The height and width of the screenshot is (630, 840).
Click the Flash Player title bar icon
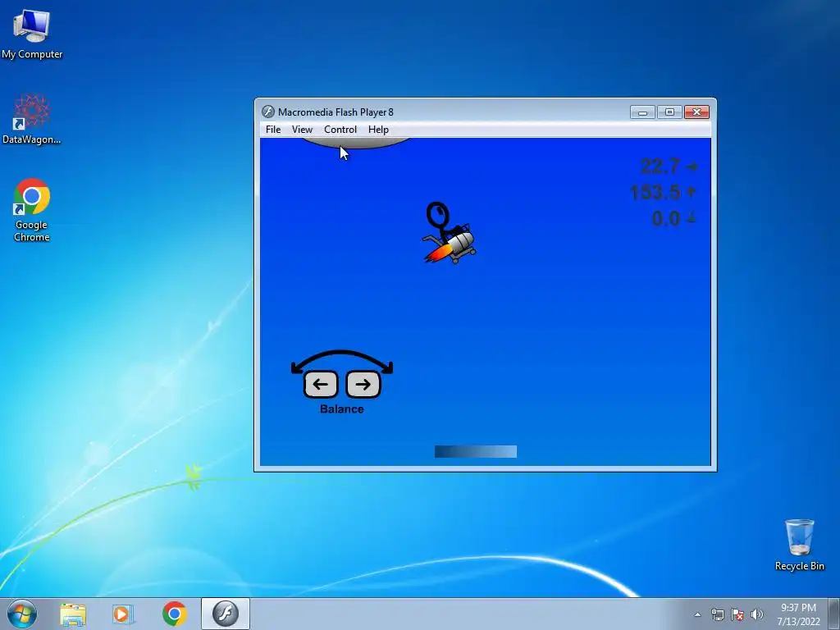coord(268,112)
